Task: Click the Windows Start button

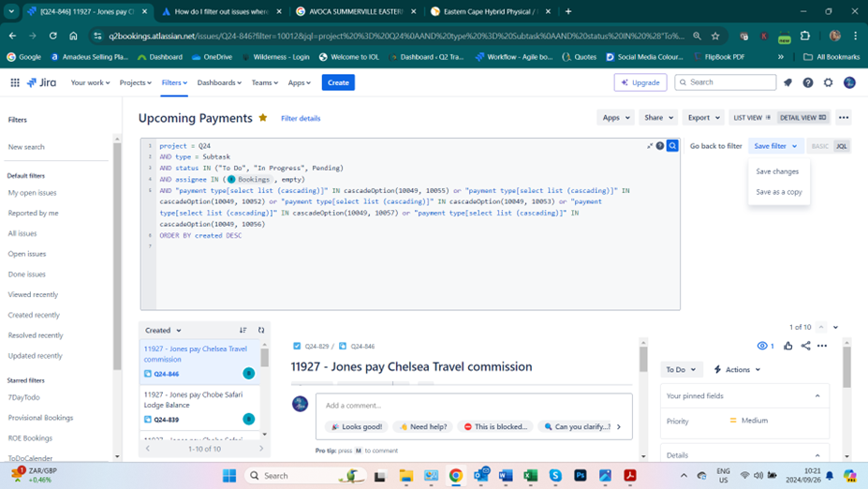Action: pyautogui.click(x=229, y=476)
